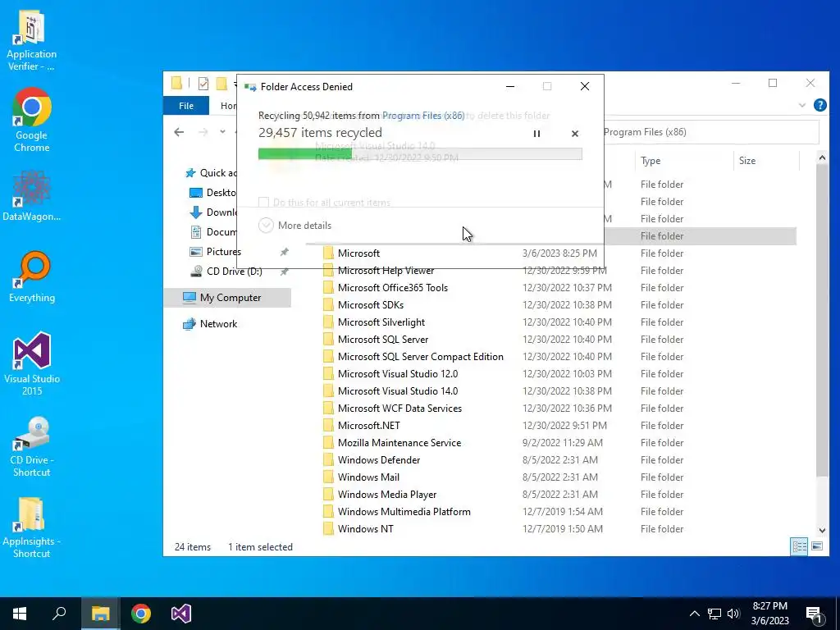
Task: Cancel the recycling operation
Action: 575,134
